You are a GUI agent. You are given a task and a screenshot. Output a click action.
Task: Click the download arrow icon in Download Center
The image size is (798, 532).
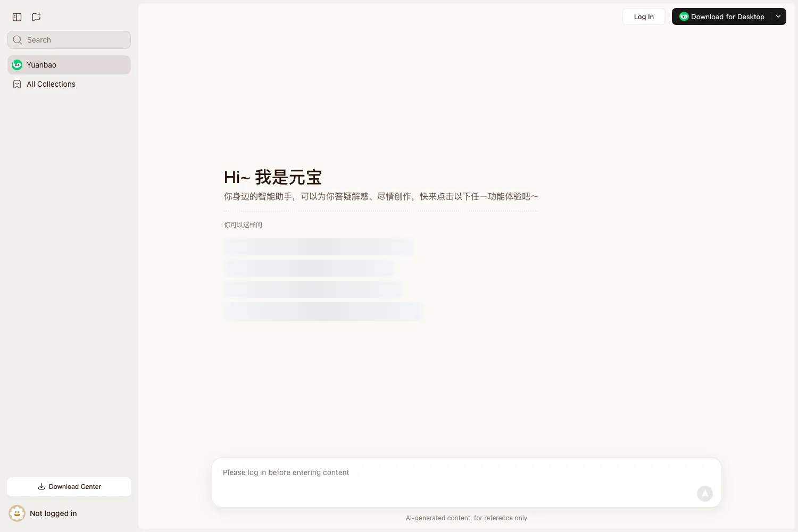point(41,487)
